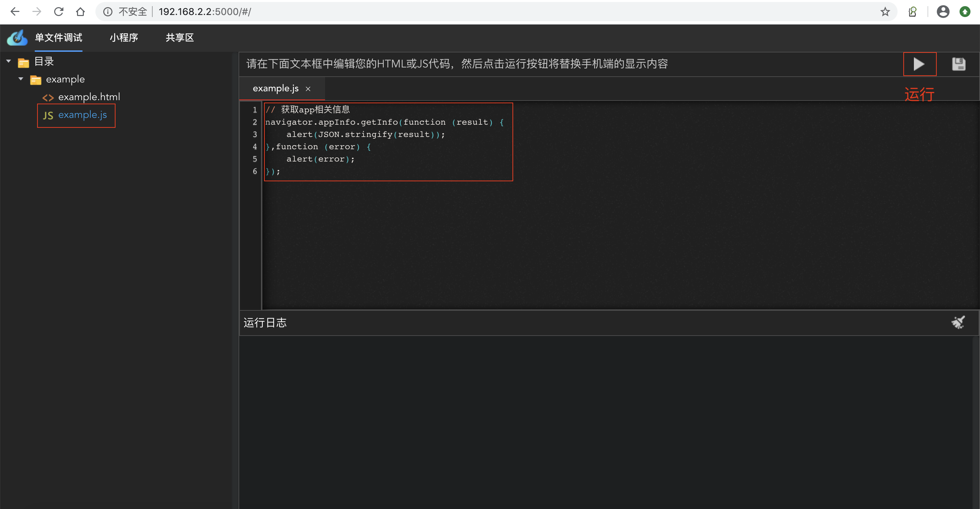Open the browser extension icon
This screenshot has height=509, width=980.
click(x=912, y=12)
